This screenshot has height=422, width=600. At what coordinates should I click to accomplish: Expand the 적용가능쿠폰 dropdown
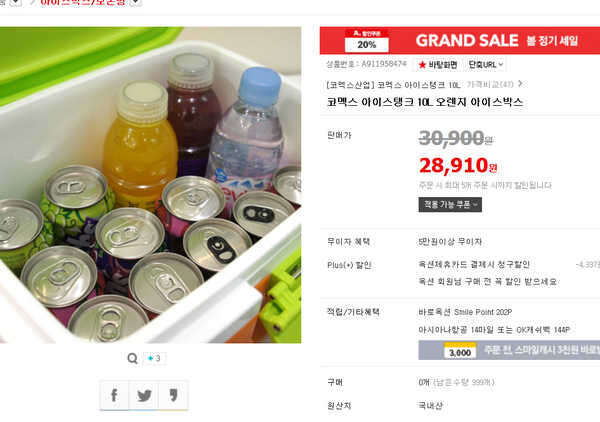[x=450, y=205]
